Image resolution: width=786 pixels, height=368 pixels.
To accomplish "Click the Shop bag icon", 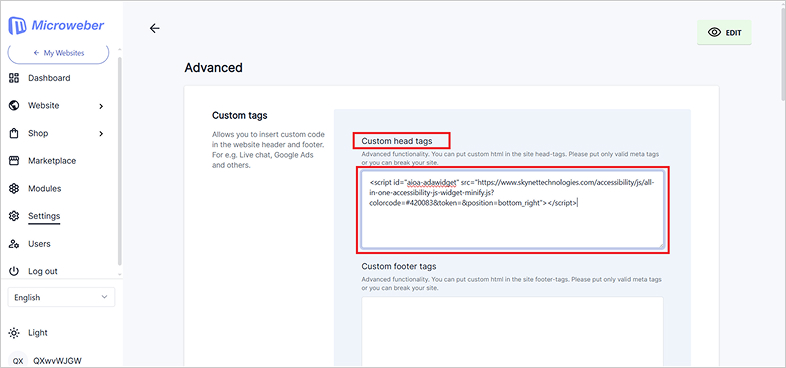I will point(14,133).
